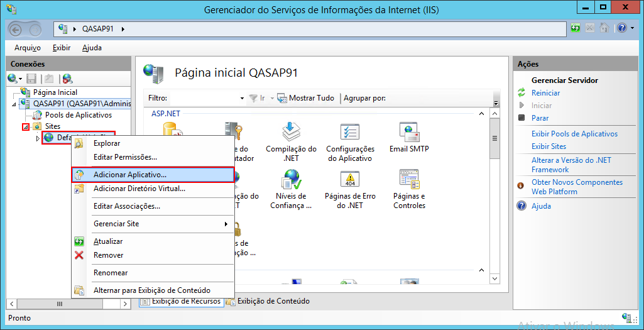The image size is (644, 330).
Task: Click the stop icon in top-right toolbar
Action: (x=590, y=28)
